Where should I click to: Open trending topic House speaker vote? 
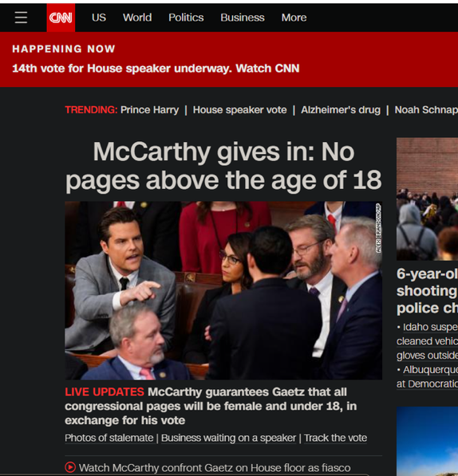pyautogui.click(x=239, y=109)
